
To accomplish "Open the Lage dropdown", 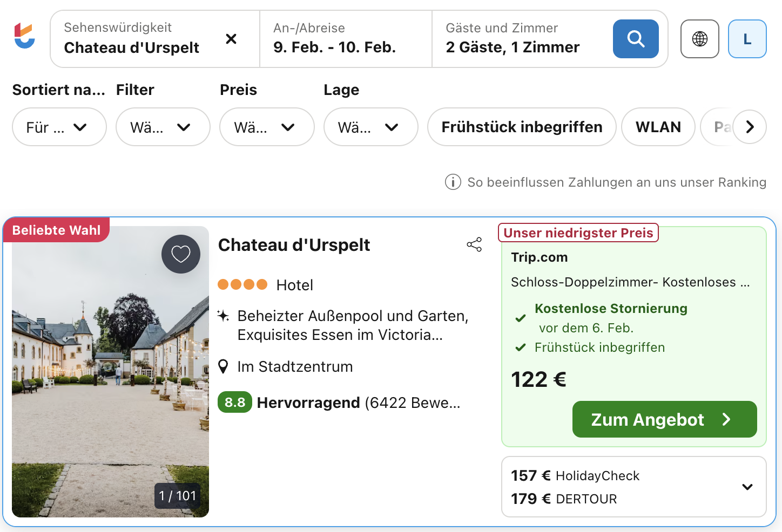I will click(370, 127).
